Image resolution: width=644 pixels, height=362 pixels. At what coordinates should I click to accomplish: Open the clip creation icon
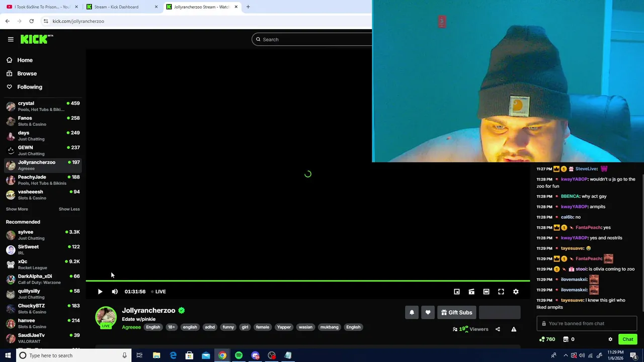(471, 292)
